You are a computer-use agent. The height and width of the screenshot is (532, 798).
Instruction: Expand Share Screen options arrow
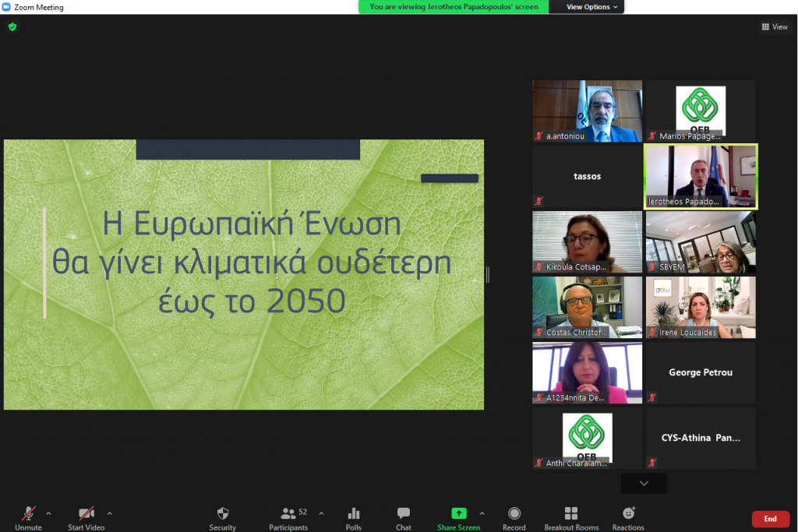pos(482,513)
